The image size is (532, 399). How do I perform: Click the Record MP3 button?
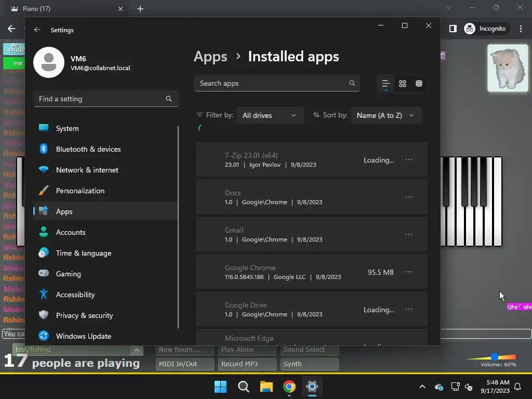pyautogui.click(x=247, y=364)
